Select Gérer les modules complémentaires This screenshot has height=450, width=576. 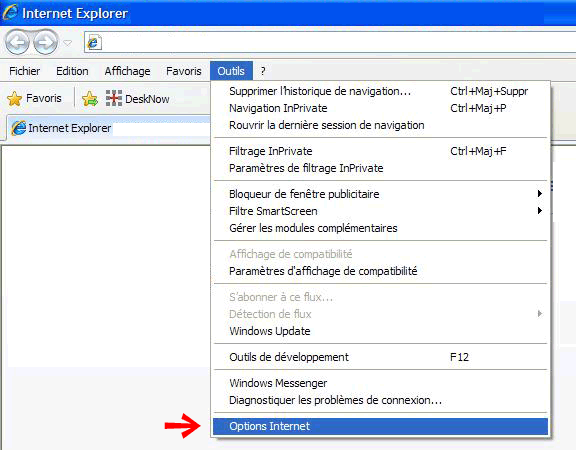[x=381, y=228]
